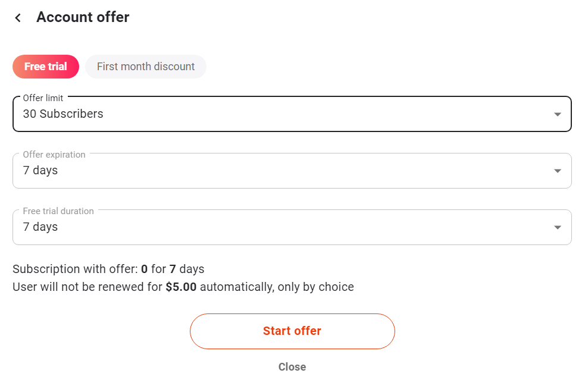This screenshot has width=585, height=392.
Task: Open the Free trial duration dropdown
Action: tap(292, 227)
